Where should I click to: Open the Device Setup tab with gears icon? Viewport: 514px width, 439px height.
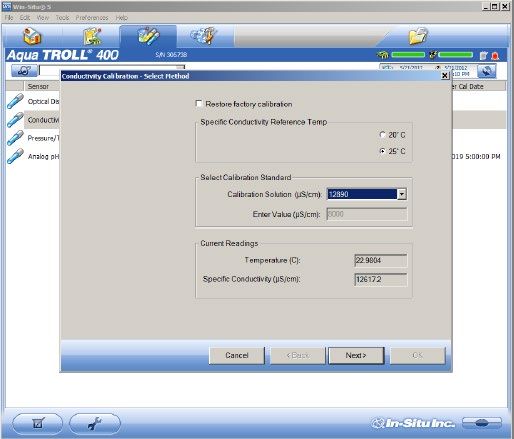(x=204, y=36)
